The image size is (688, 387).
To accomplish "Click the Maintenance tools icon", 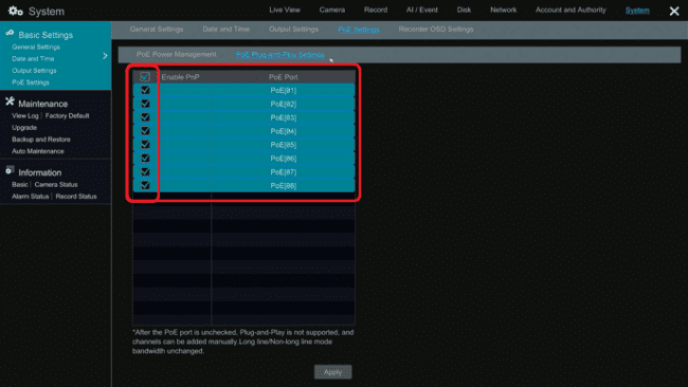I will coord(10,102).
